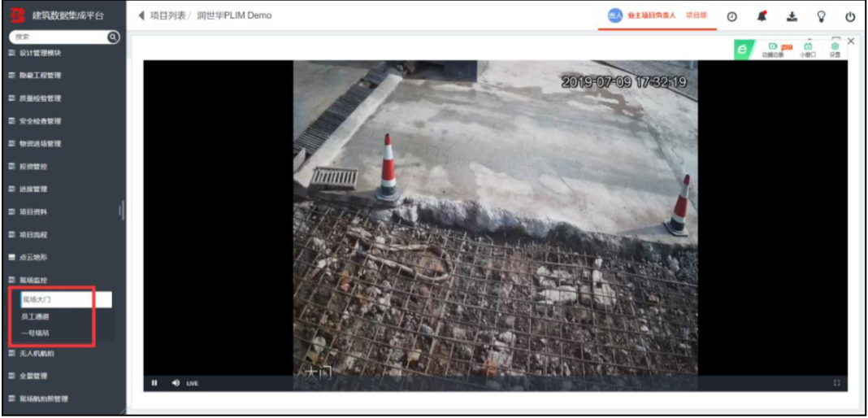Log out using the power icon
Viewport: 868px width, 418px height.
(x=850, y=16)
